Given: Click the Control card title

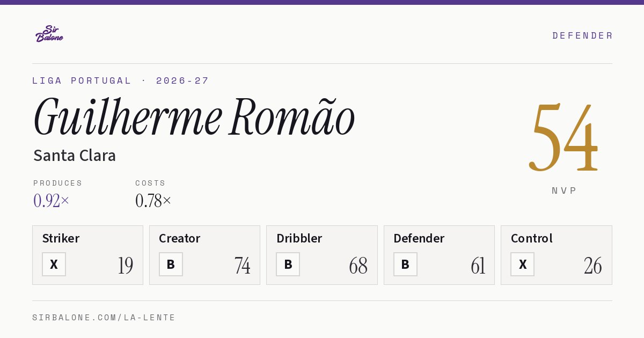Looking at the screenshot, I should 531,238.
